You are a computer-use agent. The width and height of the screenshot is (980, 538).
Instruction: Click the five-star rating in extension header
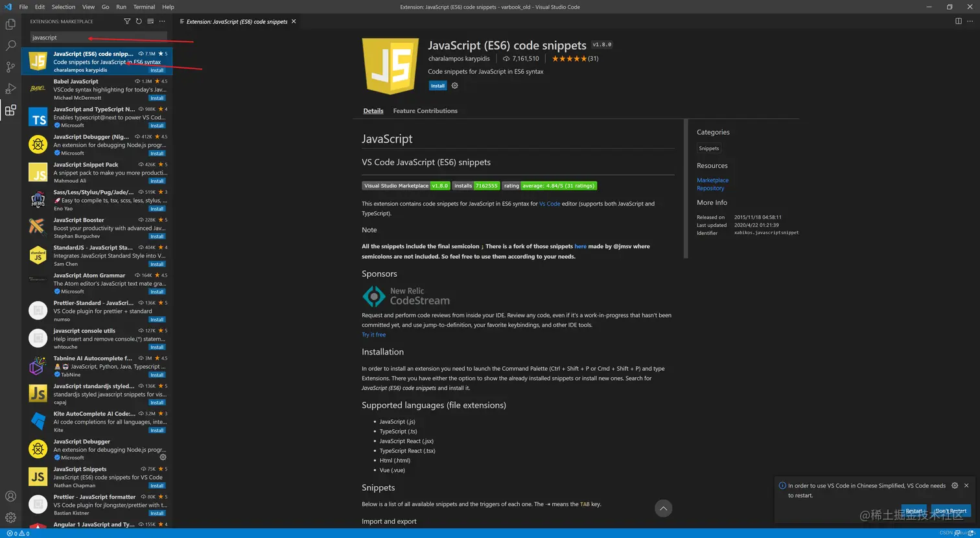click(568, 58)
